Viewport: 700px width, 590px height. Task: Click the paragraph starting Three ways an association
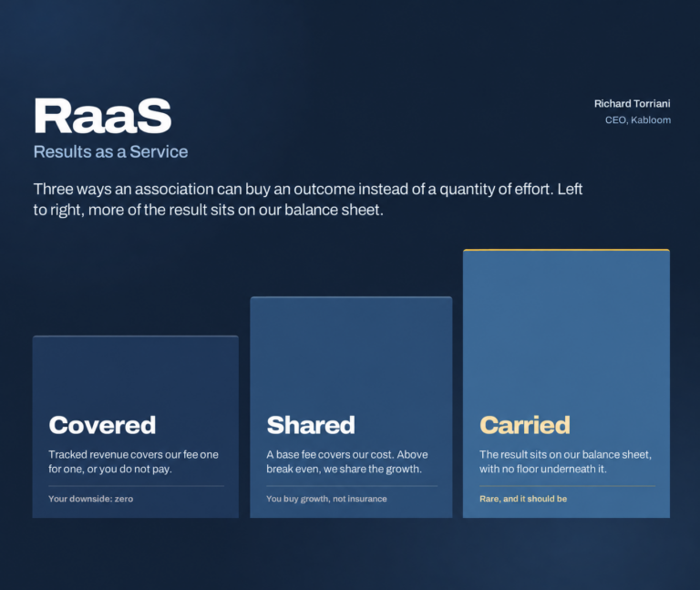[308, 199]
